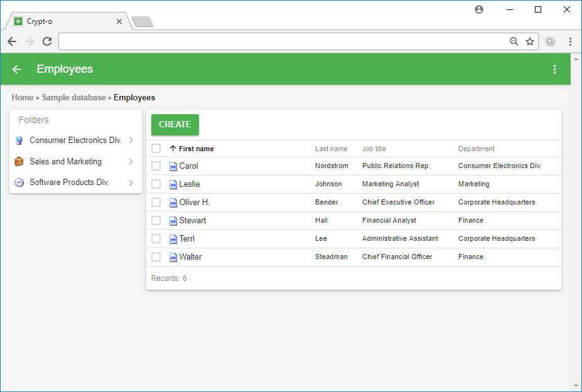Image resolution: width=582 pixels, height=392 pixels.
Task: Click the record icon next to Oliver H.
Action: point(173,203)
